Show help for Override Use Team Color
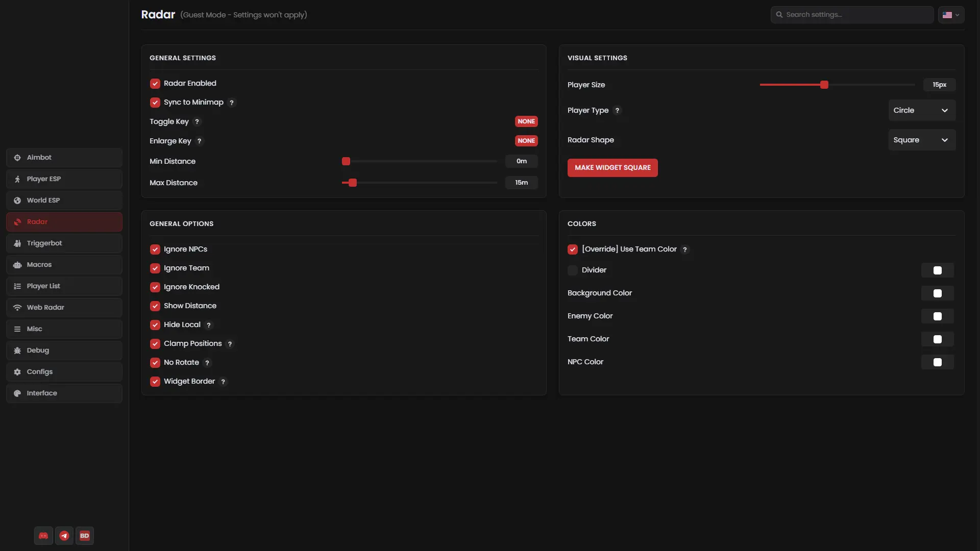The image size is (980, 551). point(685,249)
